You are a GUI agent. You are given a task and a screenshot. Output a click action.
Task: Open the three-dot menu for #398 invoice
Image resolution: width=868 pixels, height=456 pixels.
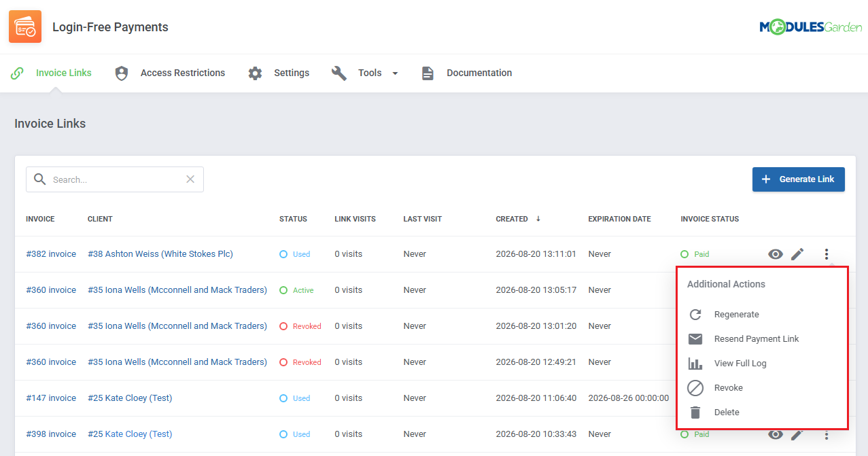tap(827, 434)
